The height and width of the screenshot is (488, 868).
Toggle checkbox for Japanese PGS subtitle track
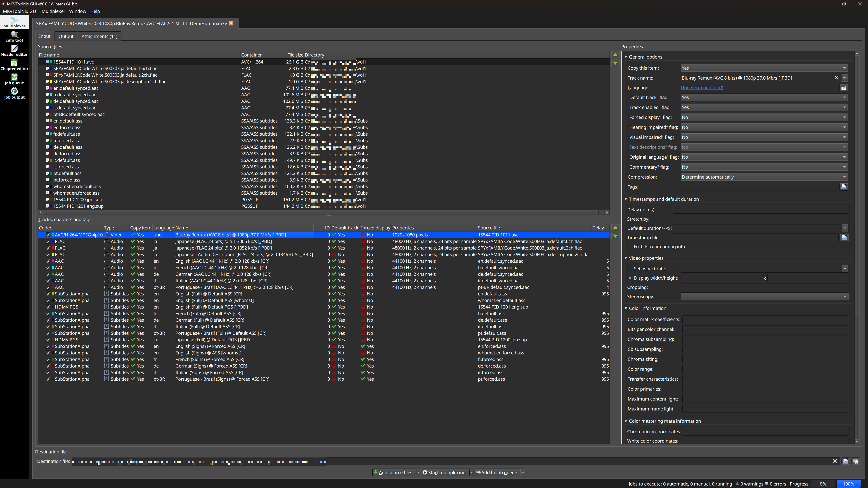(x=48, y=340)
